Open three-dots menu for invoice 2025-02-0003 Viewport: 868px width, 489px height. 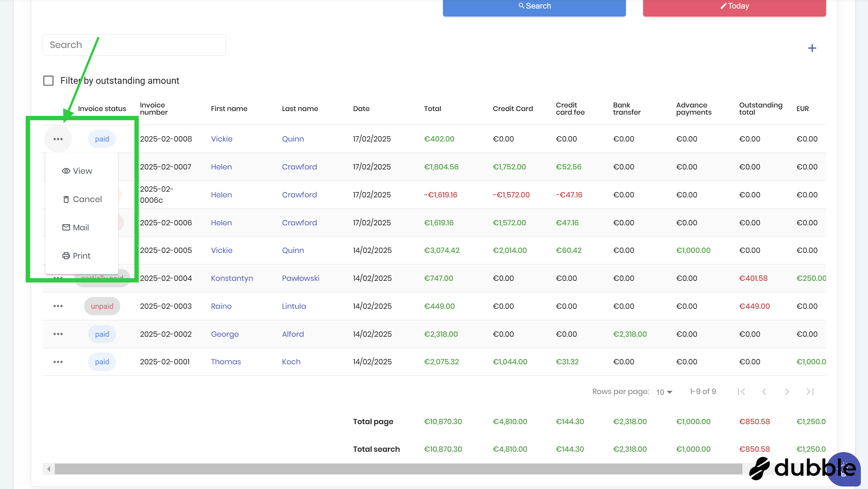point(58,306)
